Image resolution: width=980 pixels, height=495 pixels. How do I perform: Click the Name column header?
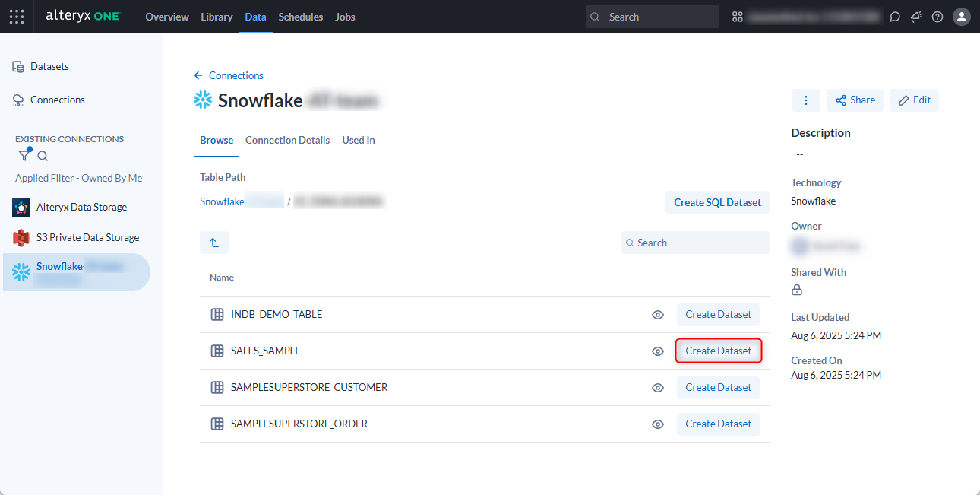tap(222, 278)
